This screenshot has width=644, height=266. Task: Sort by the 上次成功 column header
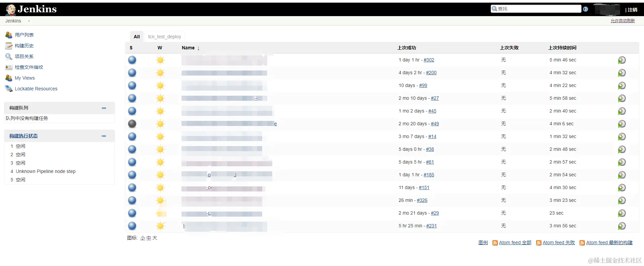407,48
